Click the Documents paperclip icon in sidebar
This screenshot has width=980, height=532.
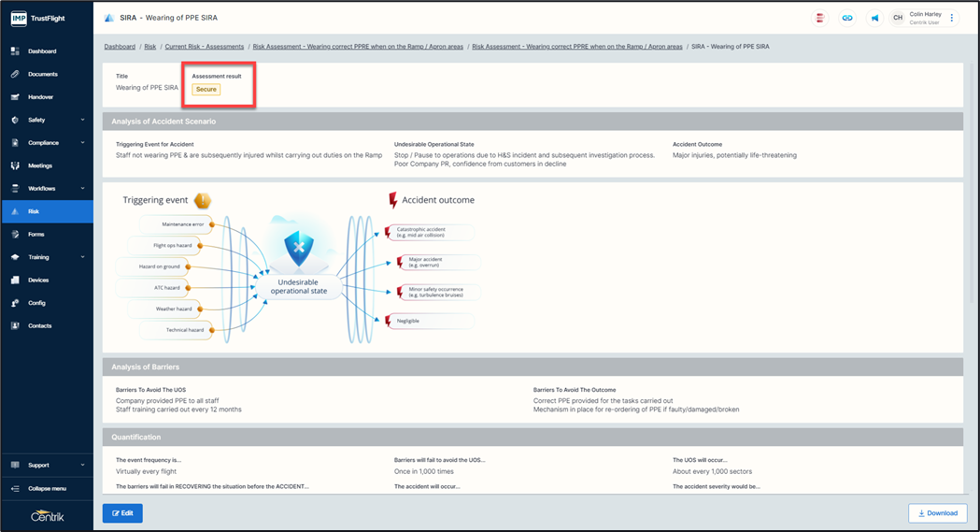15,74
